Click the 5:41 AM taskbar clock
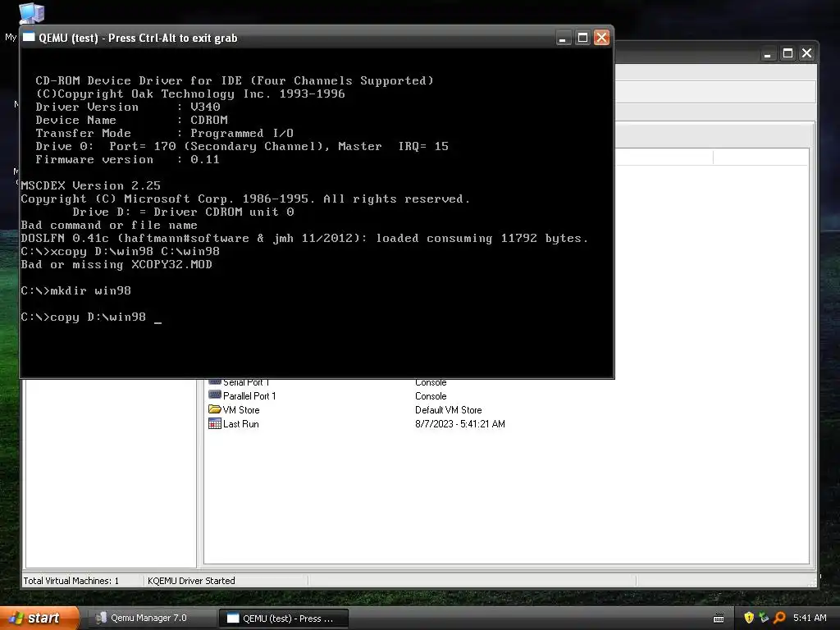Viewport: 840px width, 630px height. point(810,618)
